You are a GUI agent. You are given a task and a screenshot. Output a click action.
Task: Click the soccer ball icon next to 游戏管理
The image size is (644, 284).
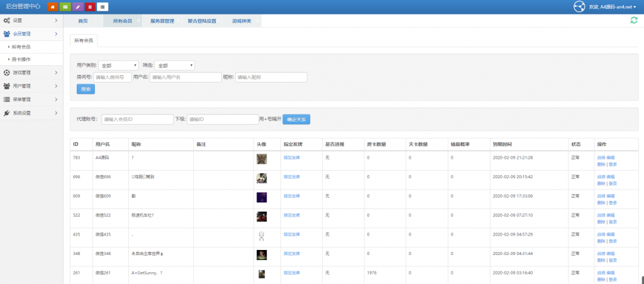(x=6, y=73)
